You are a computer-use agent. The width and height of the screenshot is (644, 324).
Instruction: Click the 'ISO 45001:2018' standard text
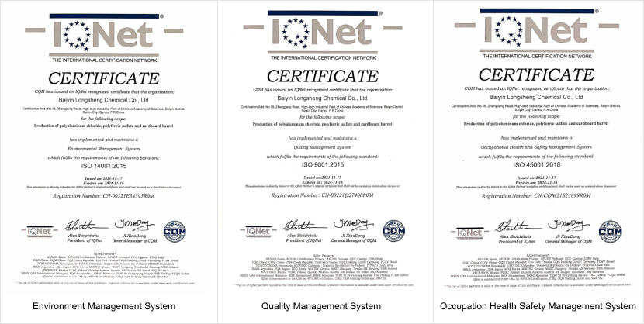[537, 165]
